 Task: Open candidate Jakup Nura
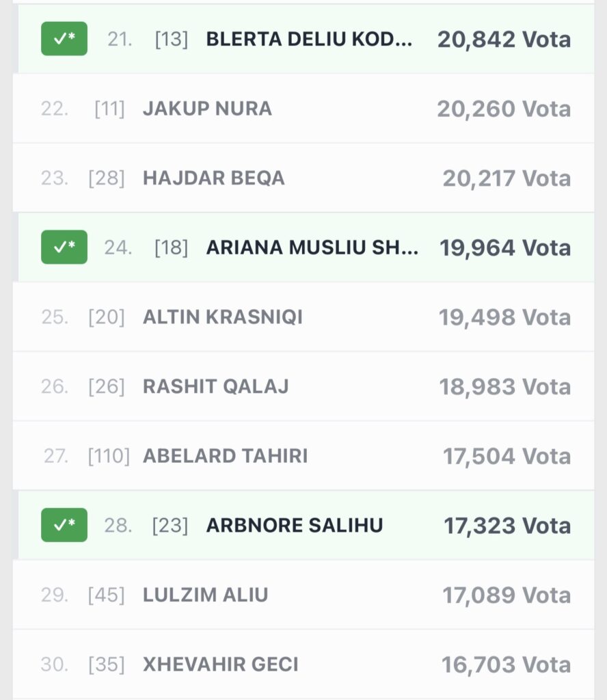207,109
